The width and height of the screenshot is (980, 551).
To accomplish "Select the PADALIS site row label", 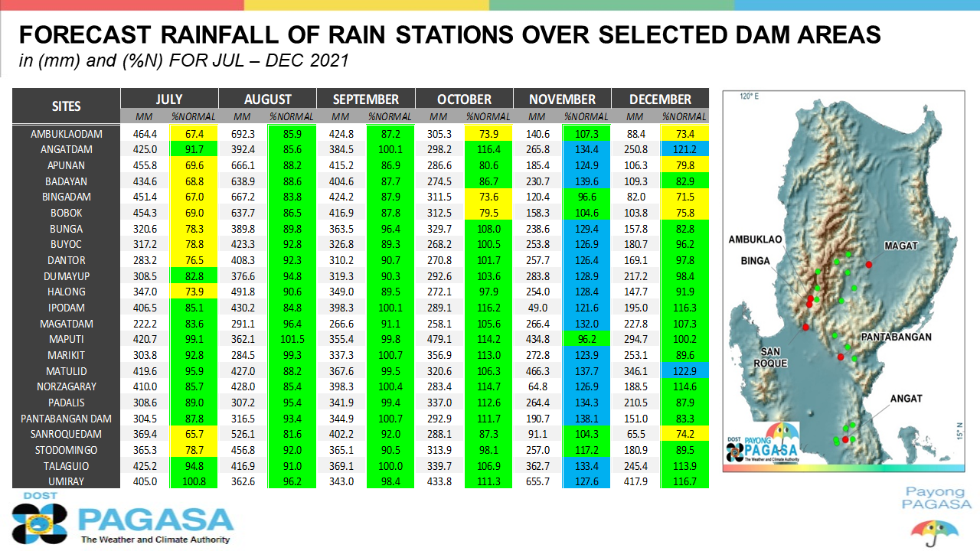I will [67, 403].
